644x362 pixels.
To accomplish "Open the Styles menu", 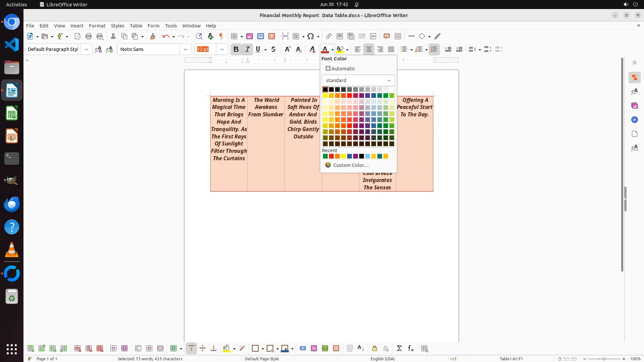I will click(x=117, y=25).
